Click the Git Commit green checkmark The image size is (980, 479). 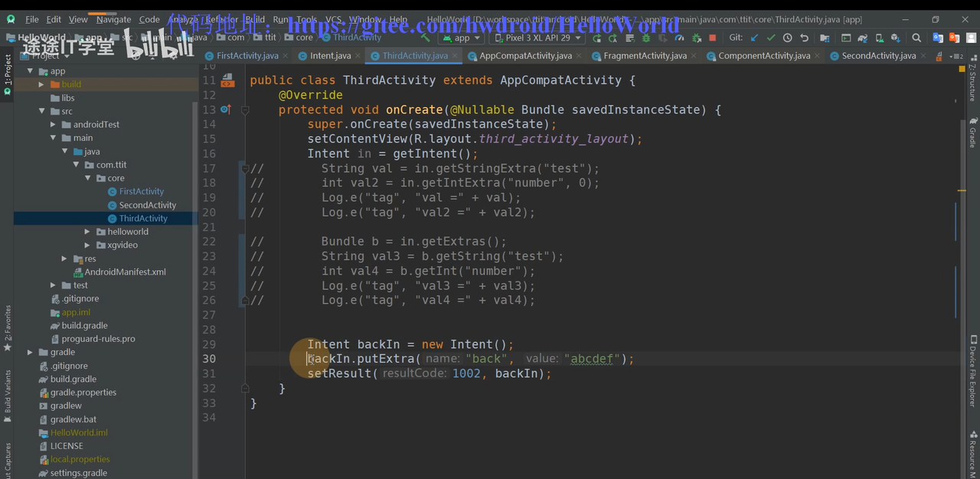tap(771, 37)
